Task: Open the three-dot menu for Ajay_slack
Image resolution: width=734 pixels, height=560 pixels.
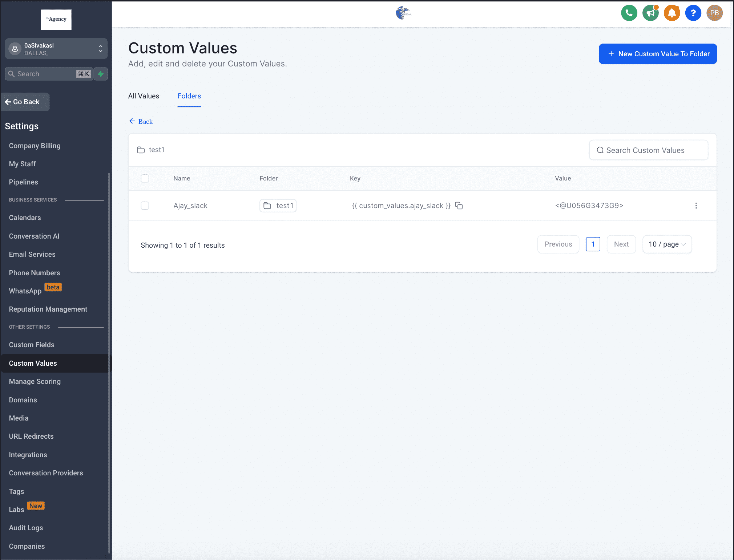Action: (696, 206)
